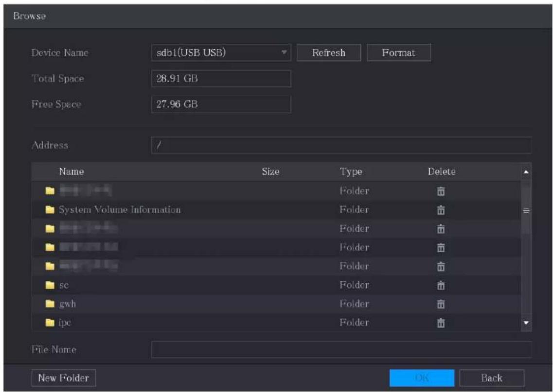Confirm with the blue OK button
Screen dimensions: 553x392
click(x=422, y=378)
